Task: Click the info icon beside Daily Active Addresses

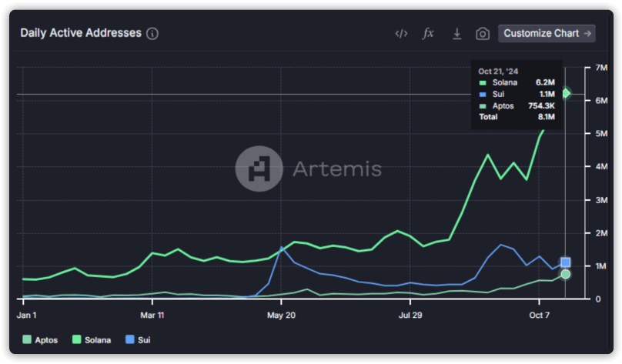Action: (x=152, y=33)
